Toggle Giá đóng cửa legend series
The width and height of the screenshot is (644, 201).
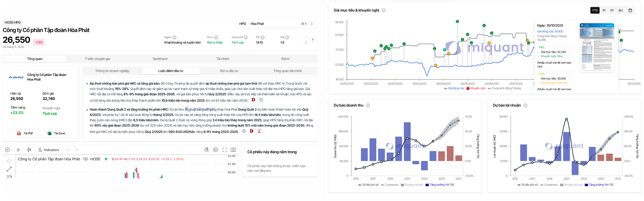point(454,88)
